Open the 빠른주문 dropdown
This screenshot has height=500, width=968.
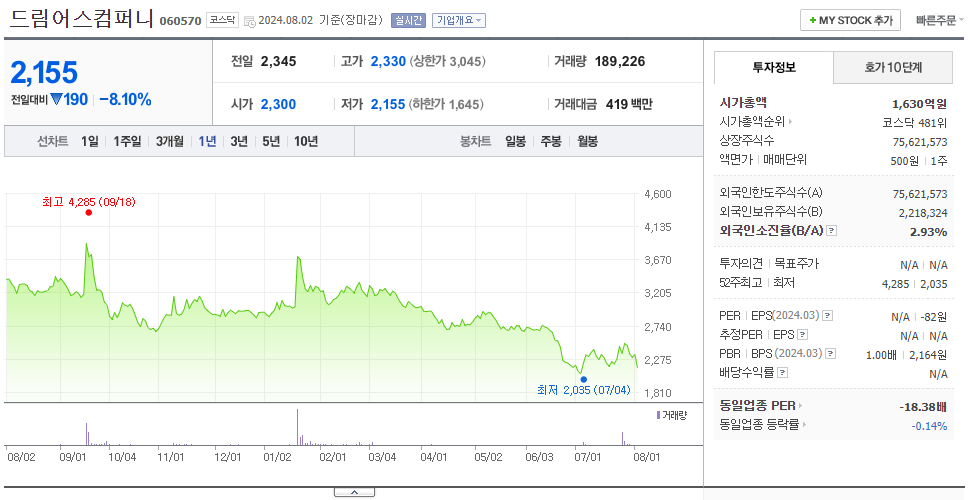point(940,20)
